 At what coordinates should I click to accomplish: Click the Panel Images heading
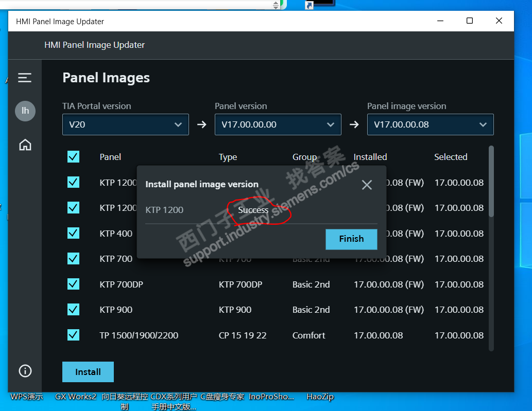point(106,78)
